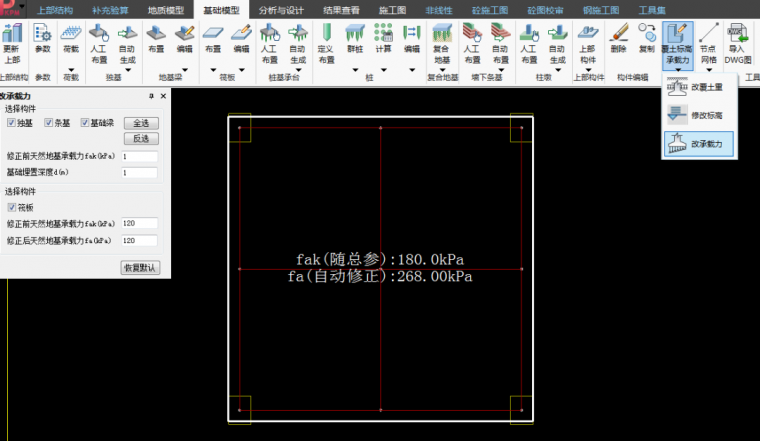This screenshot has width=760, height=441.
Task: Close the 改承载力 panel
Action: [163, 96]
